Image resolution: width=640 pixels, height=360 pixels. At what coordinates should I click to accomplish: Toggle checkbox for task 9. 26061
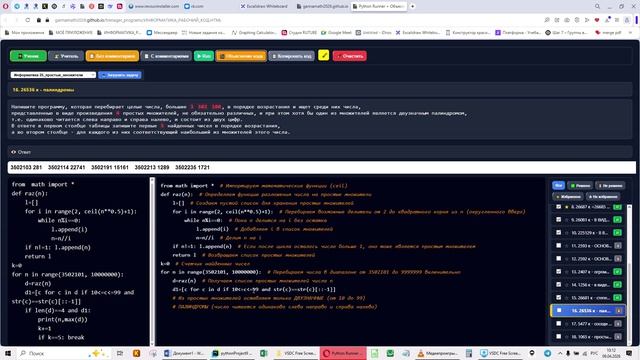559,220
